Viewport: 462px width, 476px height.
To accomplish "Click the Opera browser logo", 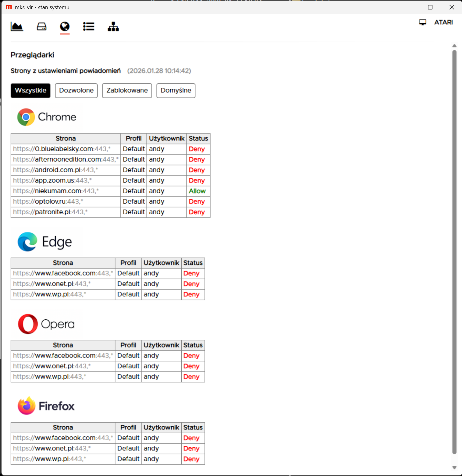I will [x=28, y=324].
